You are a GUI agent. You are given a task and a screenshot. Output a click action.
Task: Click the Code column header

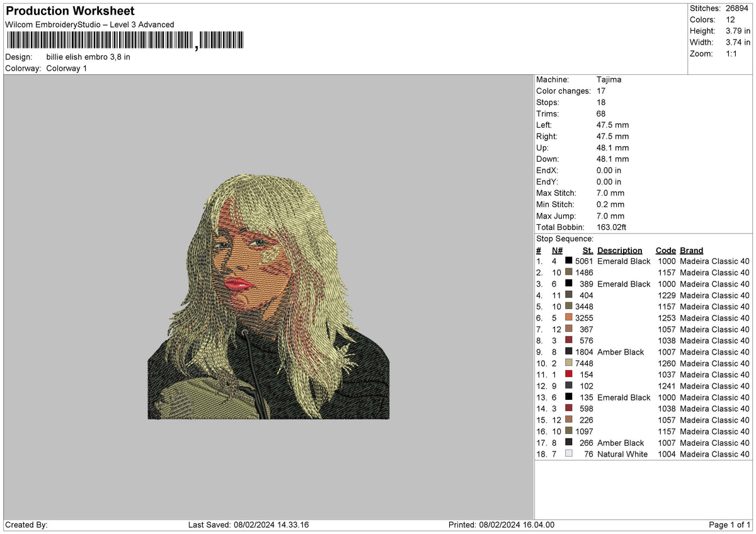coord(665,251)
